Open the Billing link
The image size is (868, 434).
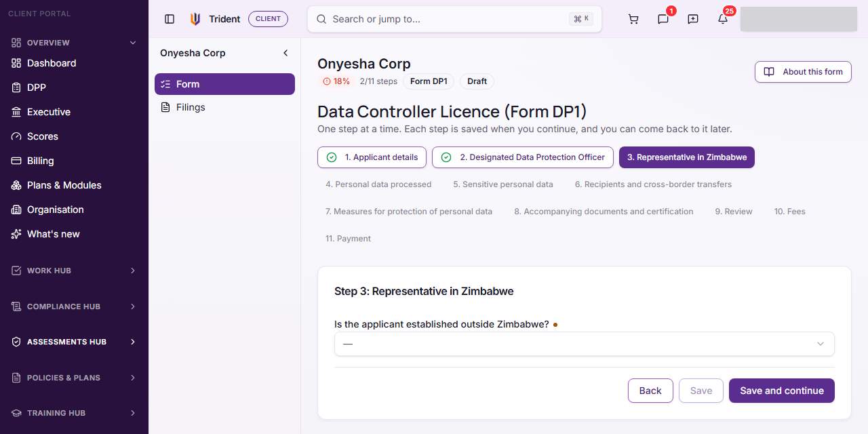(x=41, y=161)
